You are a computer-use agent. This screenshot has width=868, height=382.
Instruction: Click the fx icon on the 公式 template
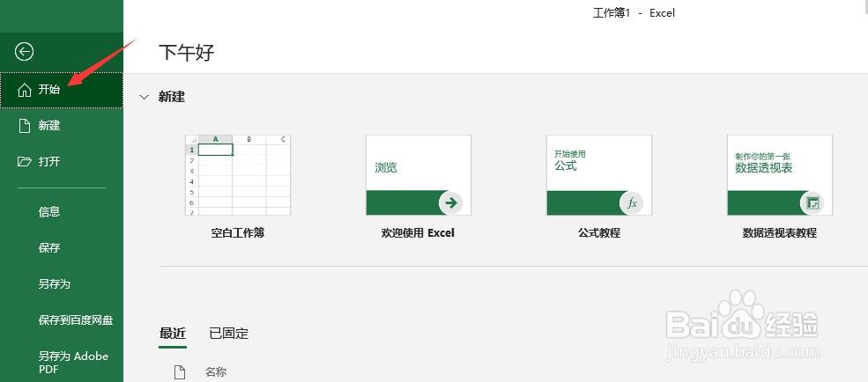click(632, 203)
